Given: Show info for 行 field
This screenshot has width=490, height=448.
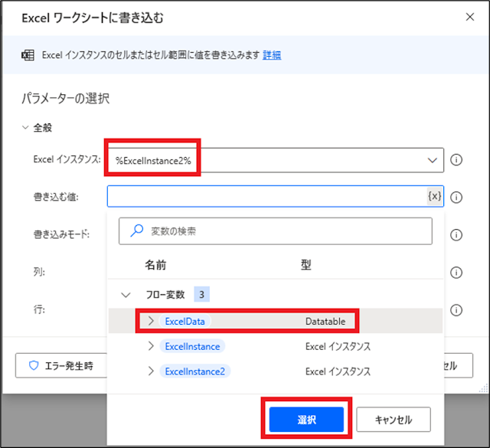Looking at the screenshot, I should [456, 310].
